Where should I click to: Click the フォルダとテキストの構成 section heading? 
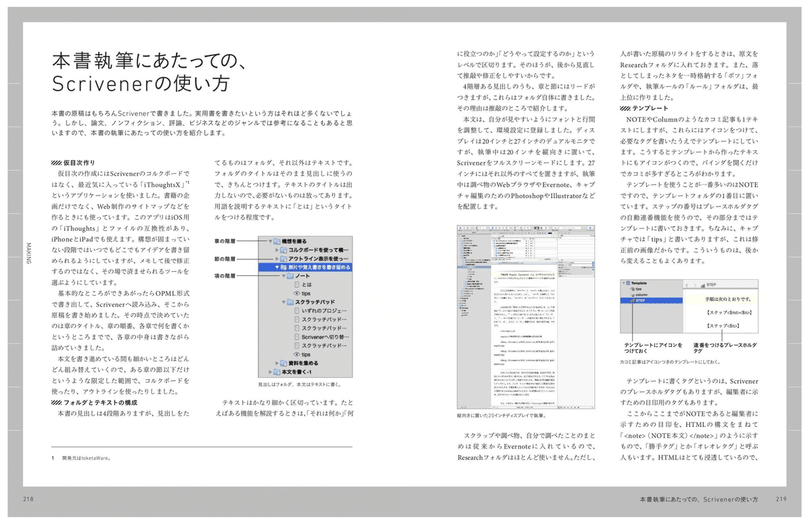tap(94, 403)
